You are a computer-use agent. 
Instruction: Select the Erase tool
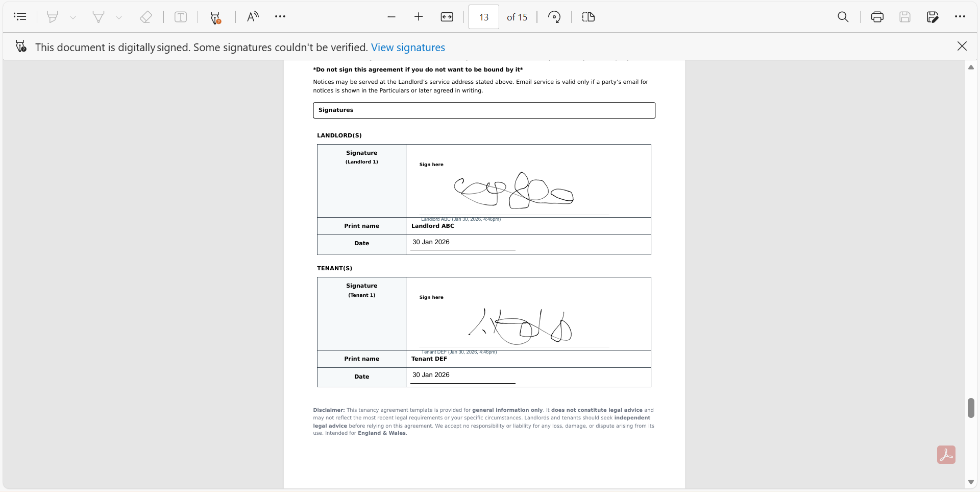(146, 16)
